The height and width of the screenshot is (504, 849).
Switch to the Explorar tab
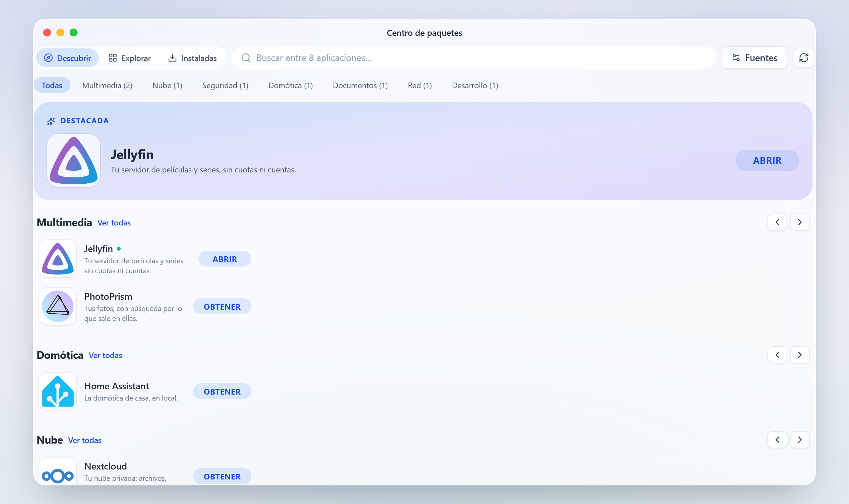tap(129, 58)
